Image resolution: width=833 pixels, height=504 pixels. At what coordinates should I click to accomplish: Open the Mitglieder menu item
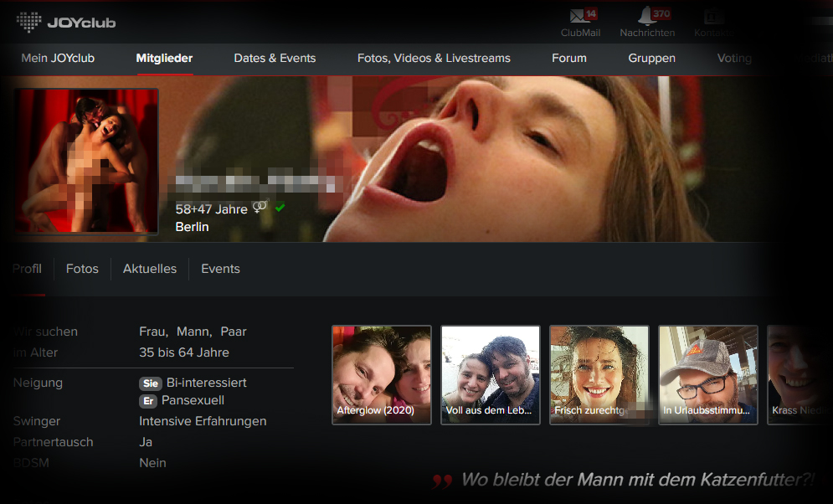coord(164,59)
